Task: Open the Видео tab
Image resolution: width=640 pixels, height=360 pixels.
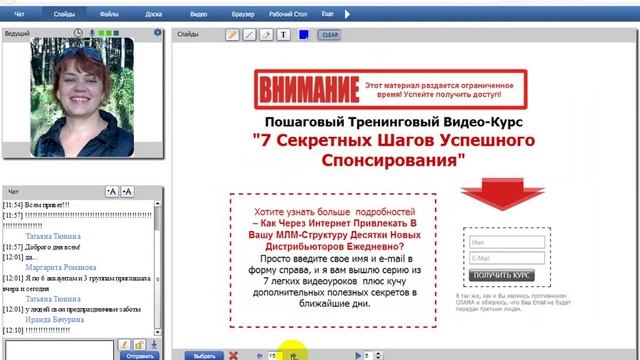Action: coord(198,14)
